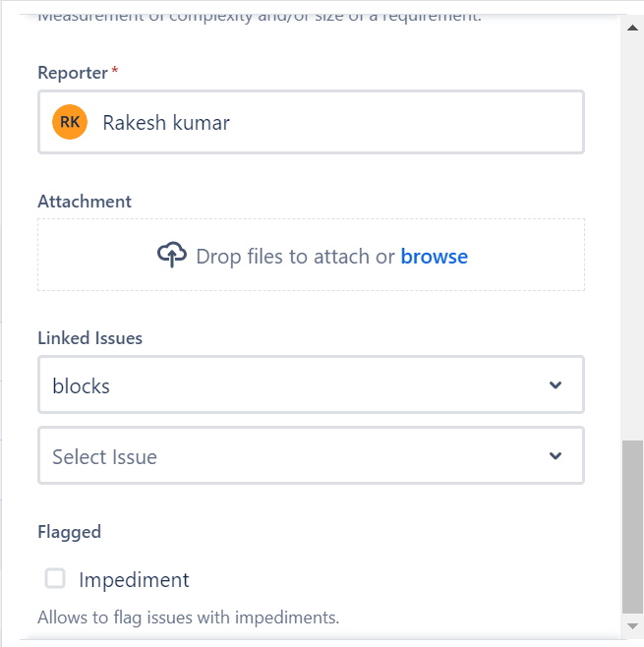Click the browse link for attachments
The image size is (644, 647).
click(x=434, y=257)
